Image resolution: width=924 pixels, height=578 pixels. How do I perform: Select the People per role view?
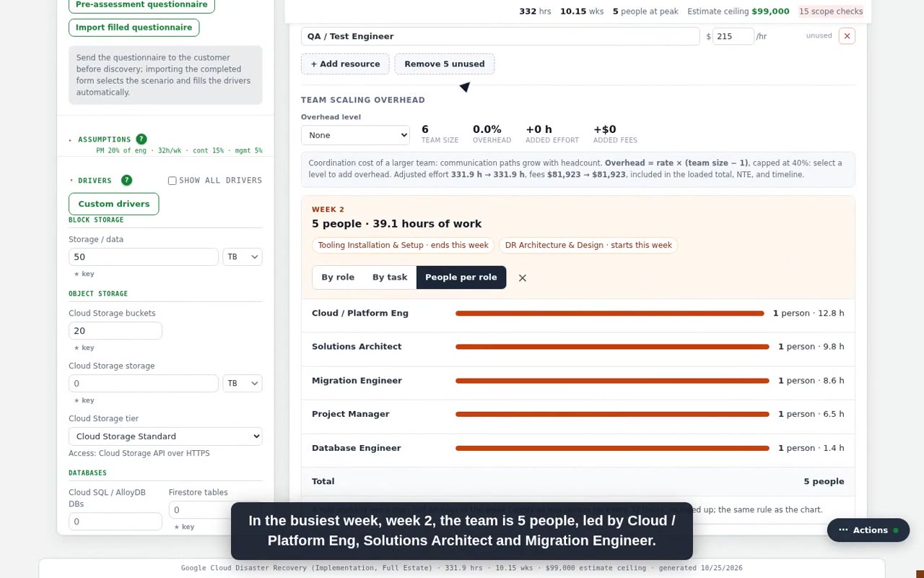click(x=461, y=277)
